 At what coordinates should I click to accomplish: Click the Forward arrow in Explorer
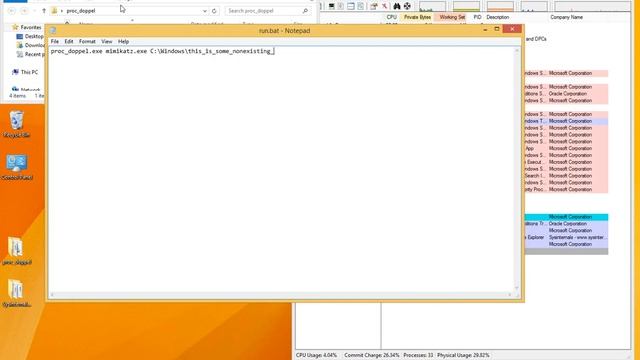point(24,11)
